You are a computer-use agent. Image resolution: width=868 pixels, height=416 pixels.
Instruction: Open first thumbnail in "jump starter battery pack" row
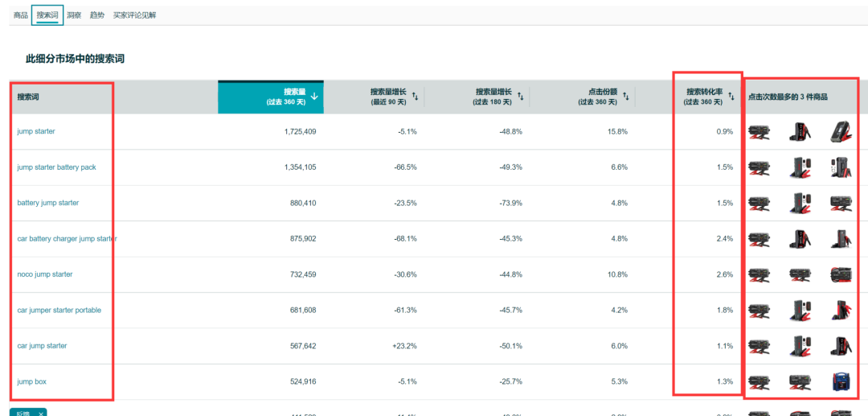(759, 167)
